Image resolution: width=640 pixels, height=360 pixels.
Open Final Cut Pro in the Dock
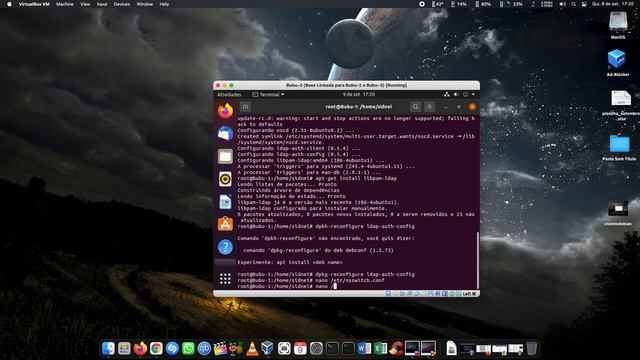220,348
